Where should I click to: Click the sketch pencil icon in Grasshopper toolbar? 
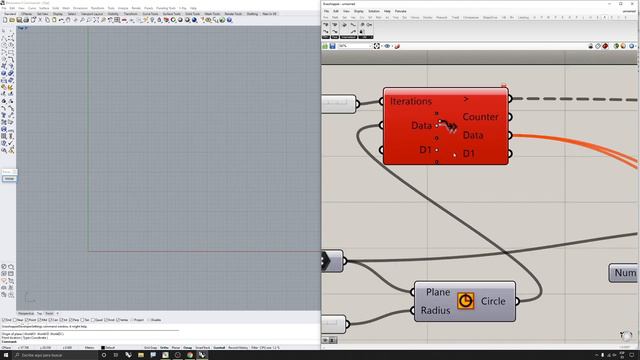click(x=397, y=46)
